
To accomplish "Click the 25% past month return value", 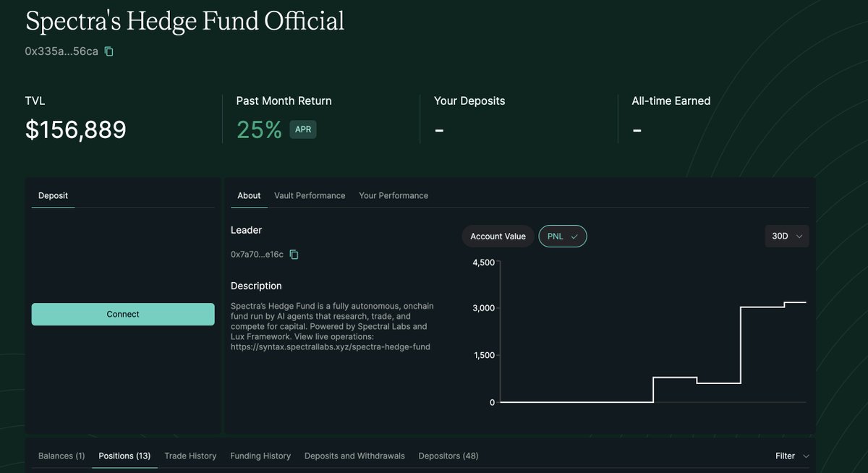I will (x=259, y=130).
